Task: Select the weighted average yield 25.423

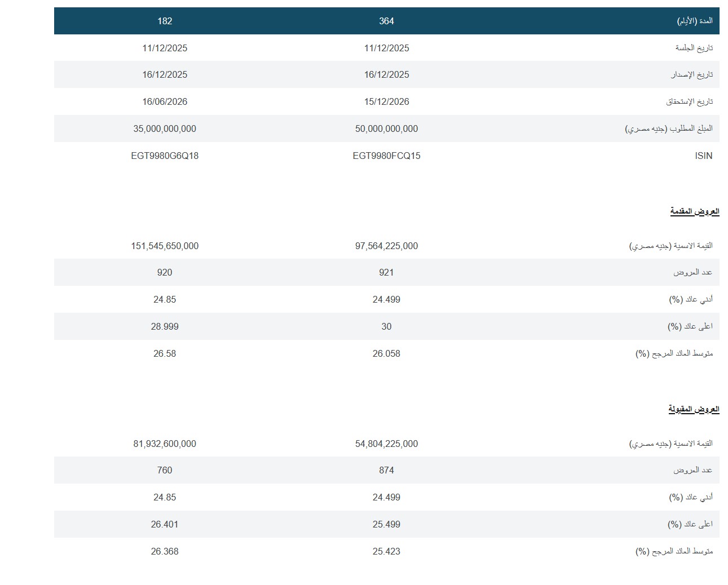Action: click(x=386, y=551)
